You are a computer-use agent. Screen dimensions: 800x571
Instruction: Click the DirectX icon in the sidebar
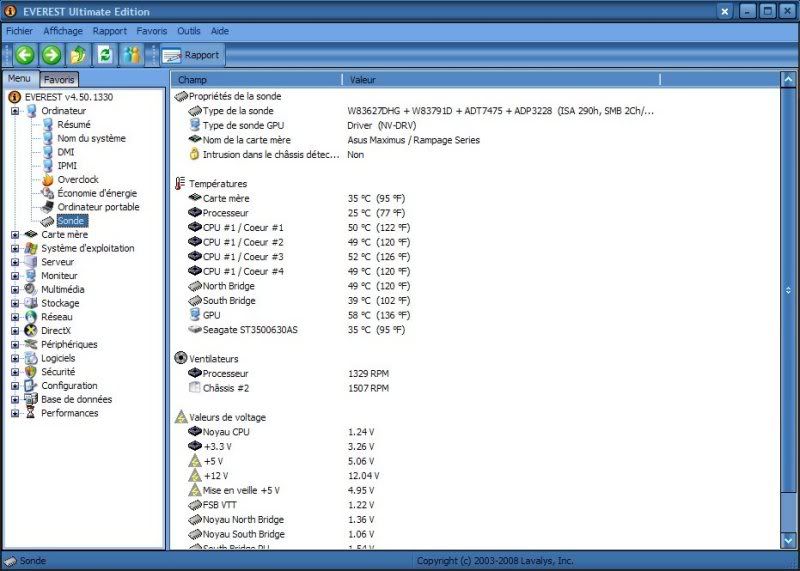pyautogui.click(x=31, y=330)
